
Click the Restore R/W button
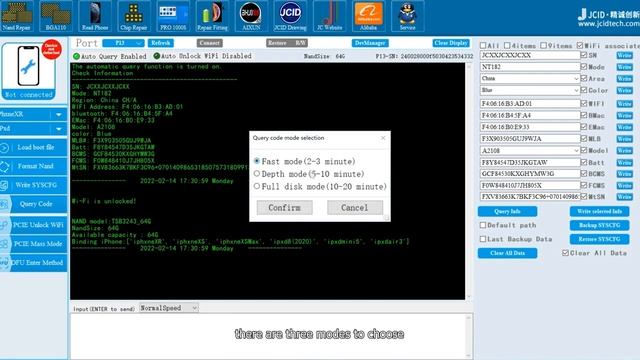(287, 43)
